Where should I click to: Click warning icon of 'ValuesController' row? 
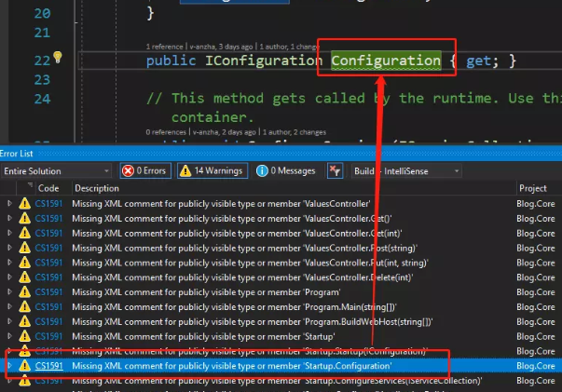(25, 203)
